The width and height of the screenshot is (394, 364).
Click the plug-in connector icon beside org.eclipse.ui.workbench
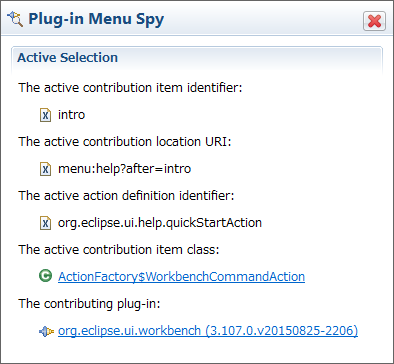[46, 331]
